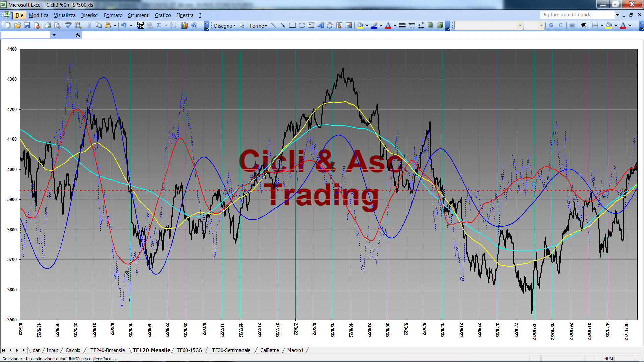The image size is (644, 362).
Task: Expand the Name Box dropdown arrow
Action: (54, 35)
